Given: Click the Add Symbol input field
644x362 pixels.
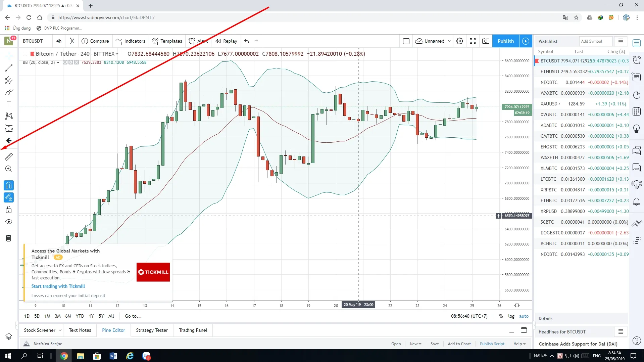Looking at the screenshot, I should coord(595,41).
